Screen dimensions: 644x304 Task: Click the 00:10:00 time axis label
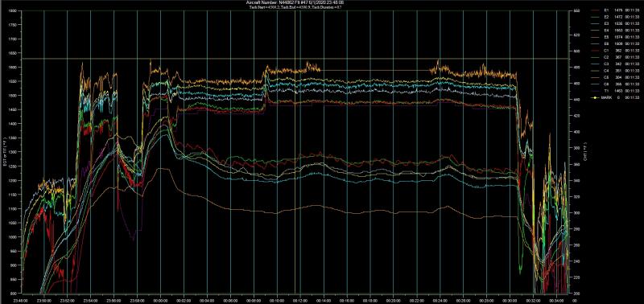tap(277, 300)
